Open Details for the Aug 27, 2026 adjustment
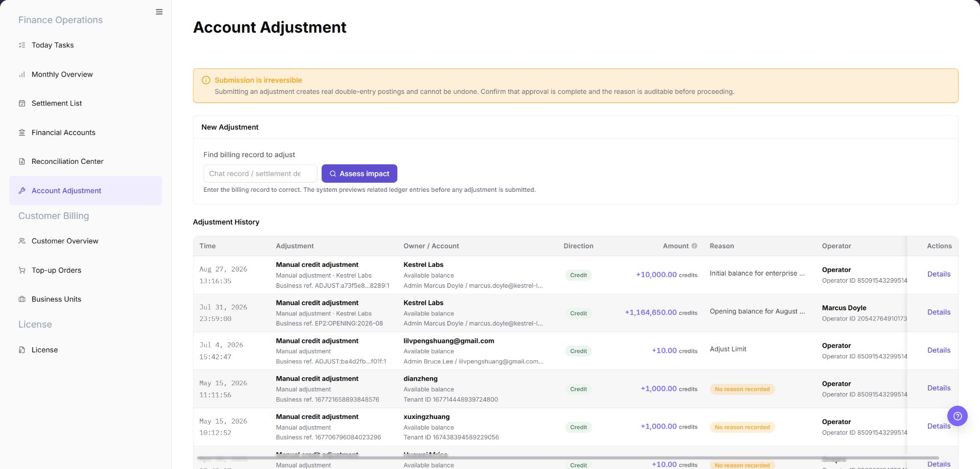This screenshot has width=980, height=469. point(939,274)
